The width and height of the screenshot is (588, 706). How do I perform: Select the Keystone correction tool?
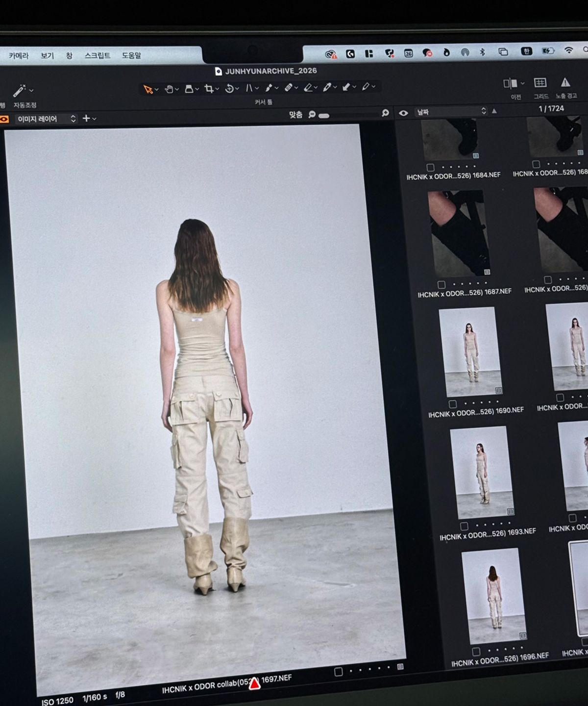pos(249,88)
